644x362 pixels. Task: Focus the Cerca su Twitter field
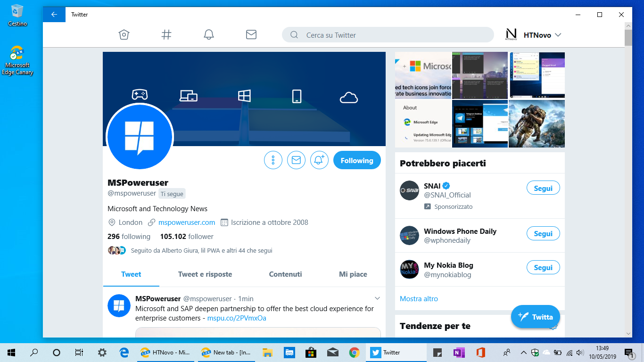click(388, 35)
